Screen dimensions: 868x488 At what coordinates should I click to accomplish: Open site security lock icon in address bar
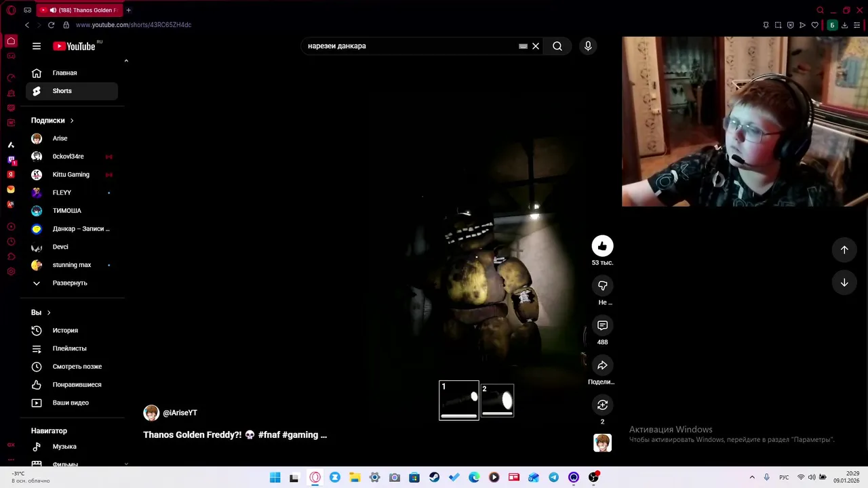click(x=66, y=25)
